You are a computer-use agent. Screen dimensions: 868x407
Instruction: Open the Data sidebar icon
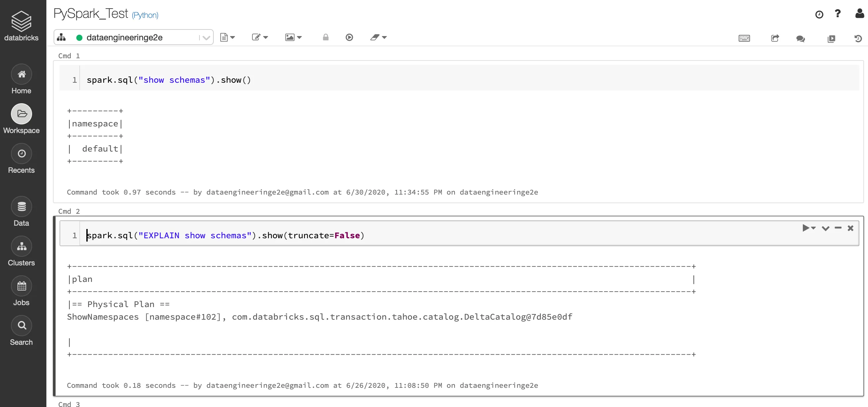(x=22, y=206)
